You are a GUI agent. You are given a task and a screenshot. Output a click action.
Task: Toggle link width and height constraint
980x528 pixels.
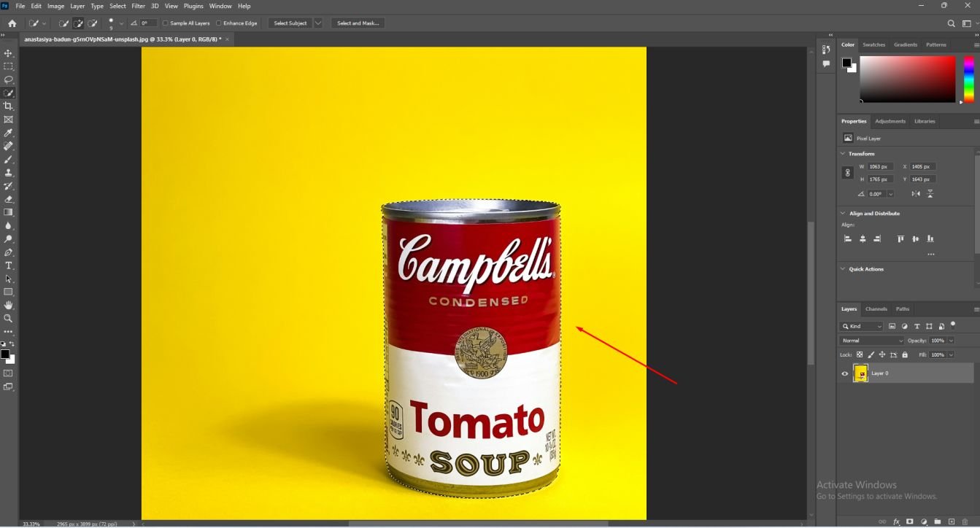847,173
